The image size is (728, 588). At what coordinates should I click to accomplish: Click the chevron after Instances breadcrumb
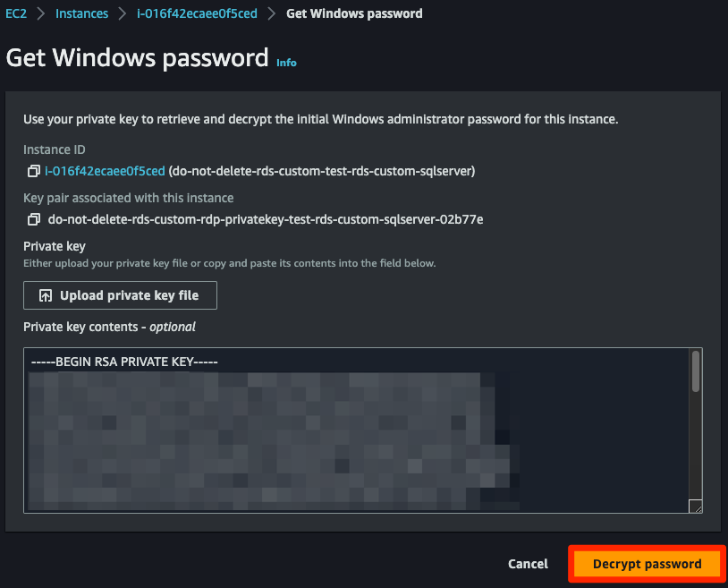122,13
